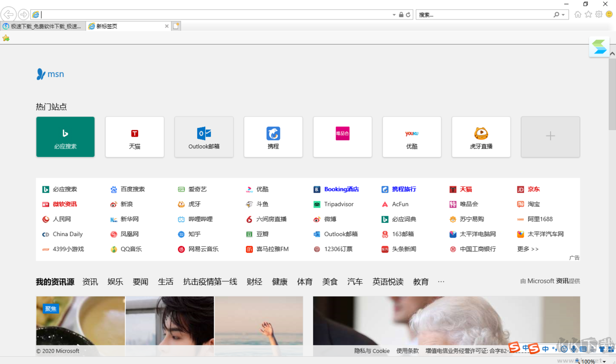This screenshot has height=364, width=616.
Task: Open the Sogou skin customization icon
Action: 602,348
